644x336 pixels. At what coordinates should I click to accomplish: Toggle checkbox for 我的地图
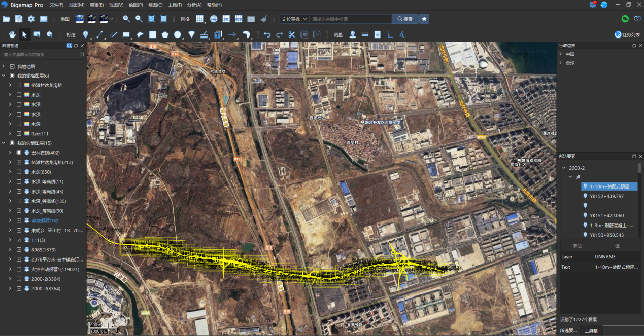[x=12, y=66]
